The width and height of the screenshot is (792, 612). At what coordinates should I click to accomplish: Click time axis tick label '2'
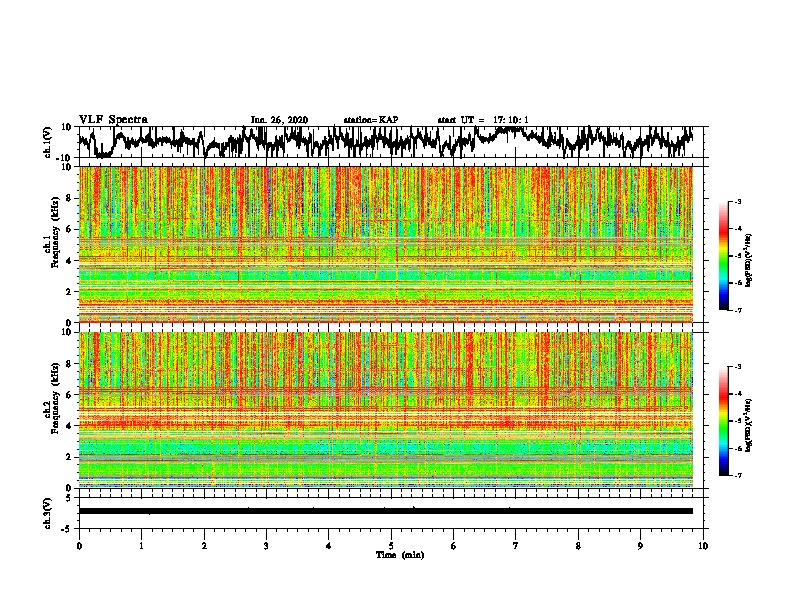click(x=204, y=546)
